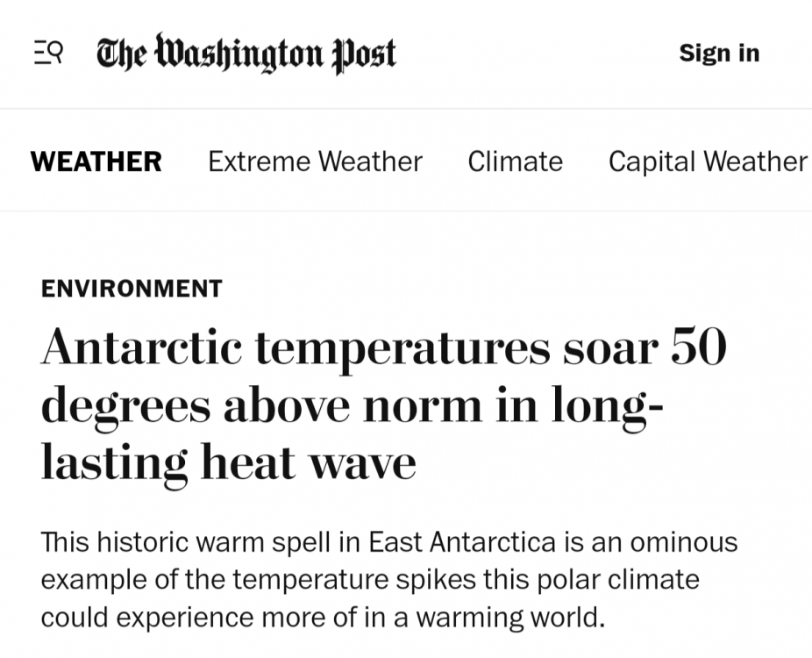812x658 pixels.
Task: Click the ENVIRONMENT category label
Action: (x=132, y=289)
